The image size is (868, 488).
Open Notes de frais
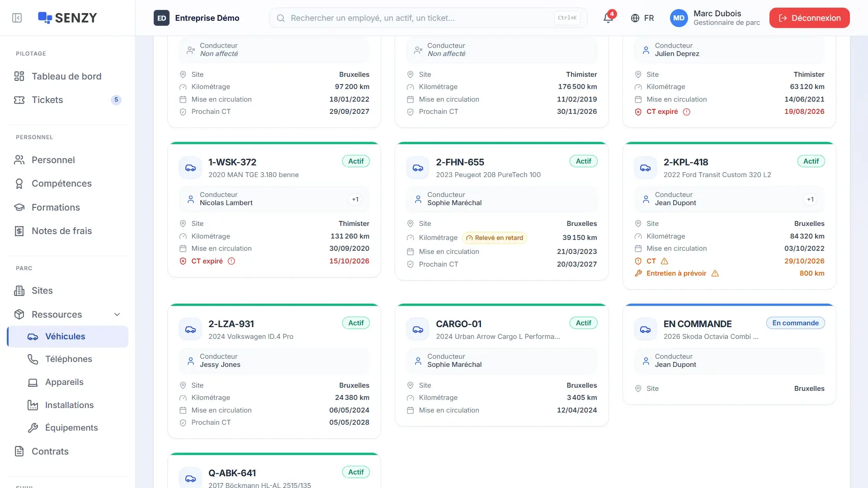click(68, 231)
